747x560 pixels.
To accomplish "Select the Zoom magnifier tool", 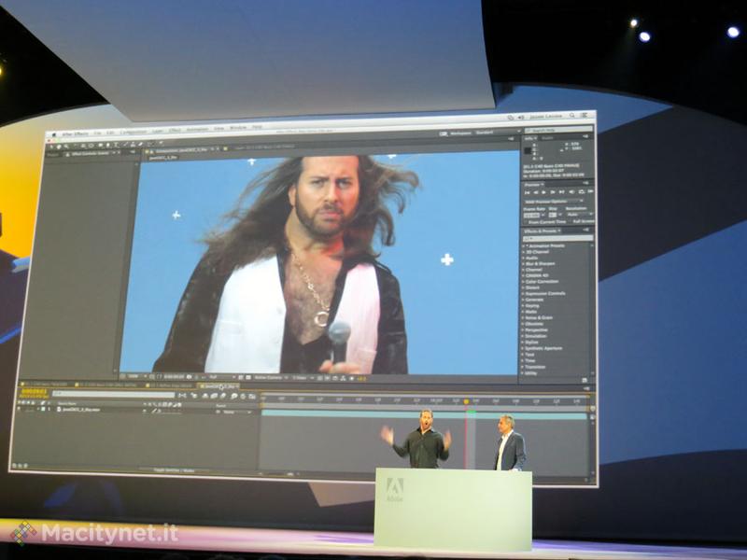I will coord(66,146).
